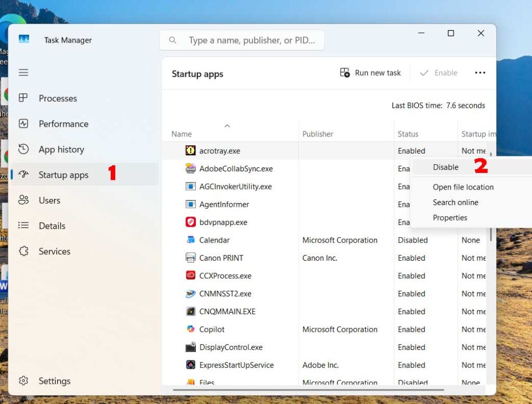Open the Users page
The width and height of the screenshot is (532, 404).
click(x=49, y=200)
